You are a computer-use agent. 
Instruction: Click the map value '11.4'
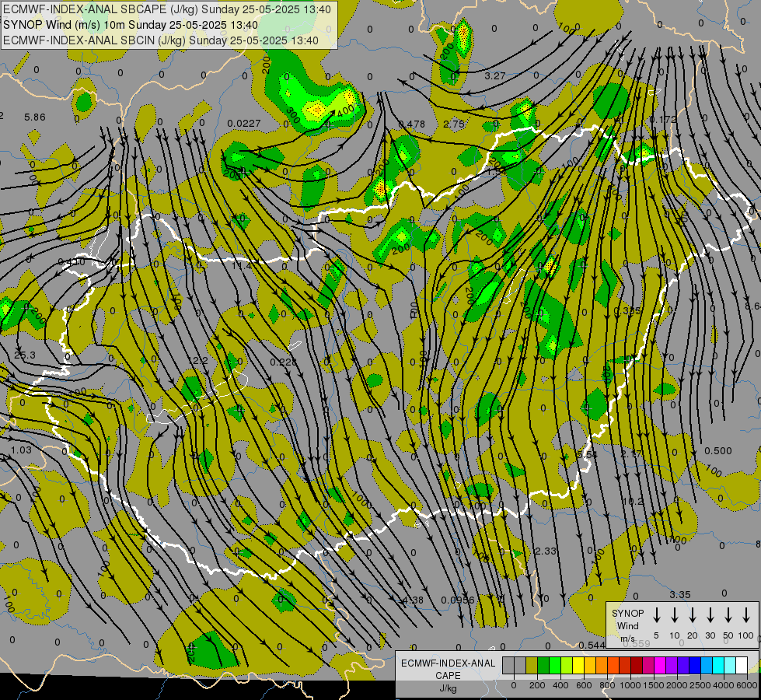pos(242,266)
